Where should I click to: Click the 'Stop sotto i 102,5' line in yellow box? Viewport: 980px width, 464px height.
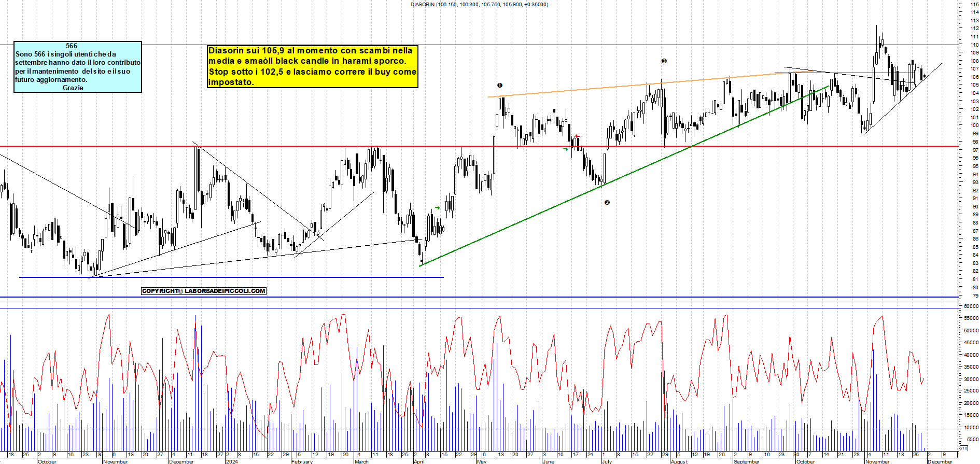tap(313, 72)
